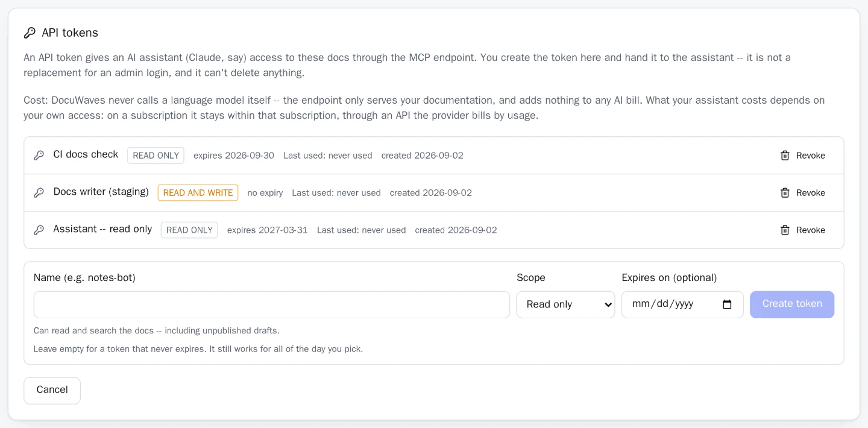The height and width of the screenshot is (428, 868).
Task: Click the 'API tokens' heading text
Action: [70, 33]
